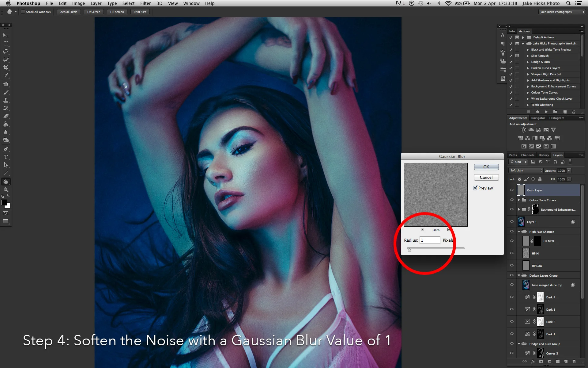This screenshot has width=588, height=368.
Task: Click the record action button in Actions panel
Action: [x=537, y=112]
